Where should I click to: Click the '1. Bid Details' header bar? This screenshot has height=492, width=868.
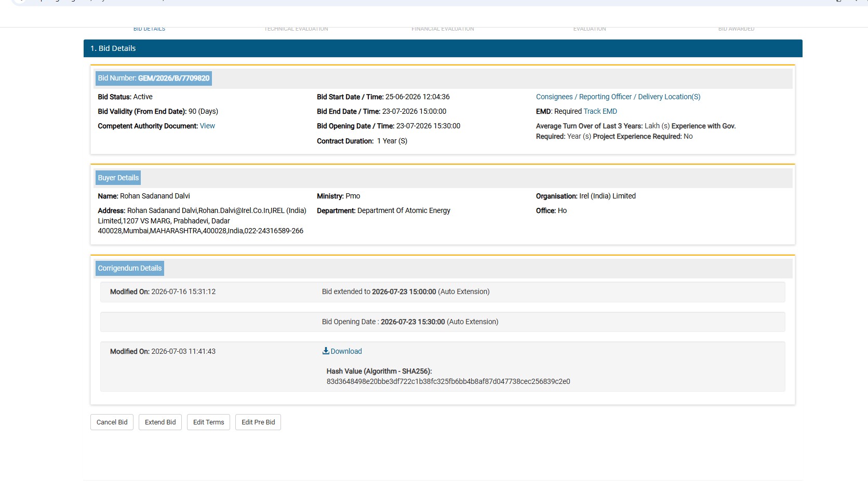click(443, 48)
